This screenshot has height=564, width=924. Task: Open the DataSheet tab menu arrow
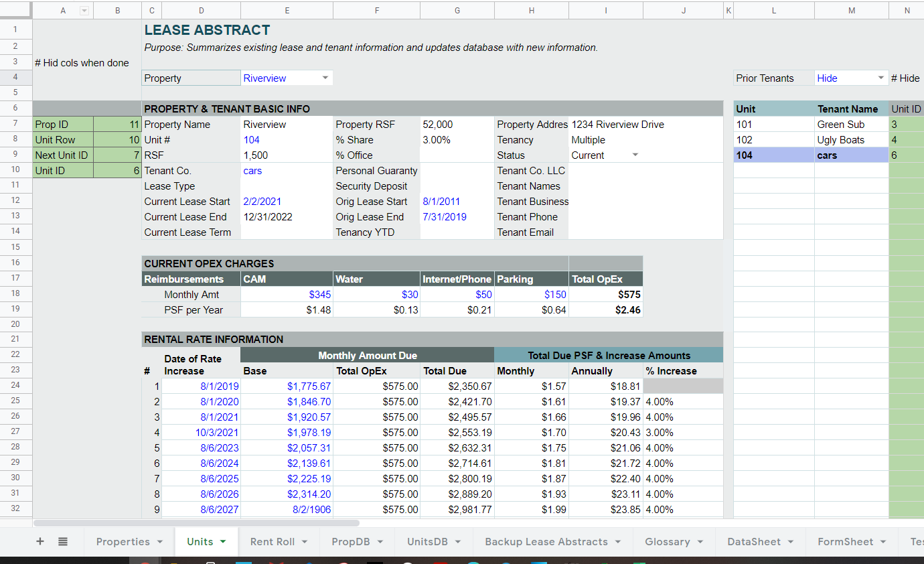791,541
